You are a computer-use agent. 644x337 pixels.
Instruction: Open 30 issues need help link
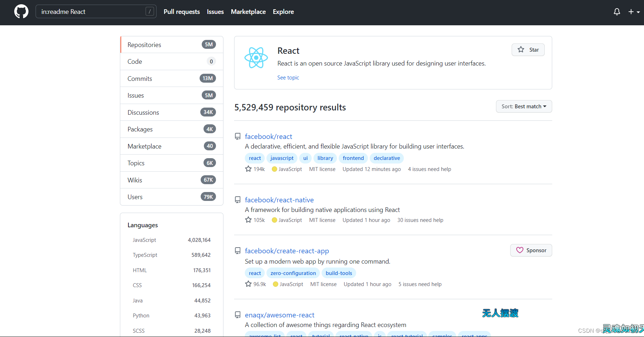(420, 220)
